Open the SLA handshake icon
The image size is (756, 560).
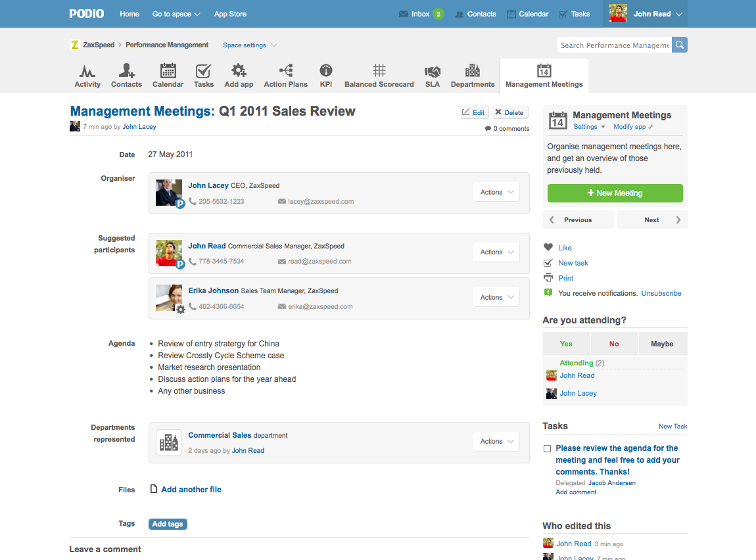tap(432, 71)
